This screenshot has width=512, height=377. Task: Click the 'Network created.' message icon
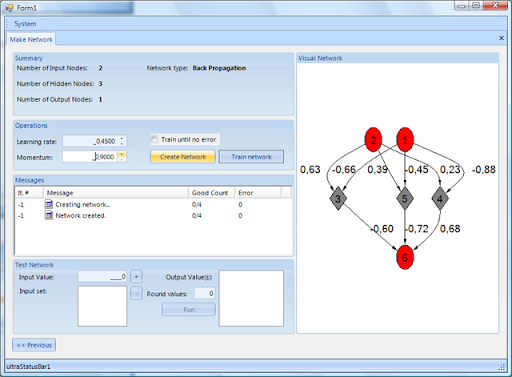coord(49,215)
